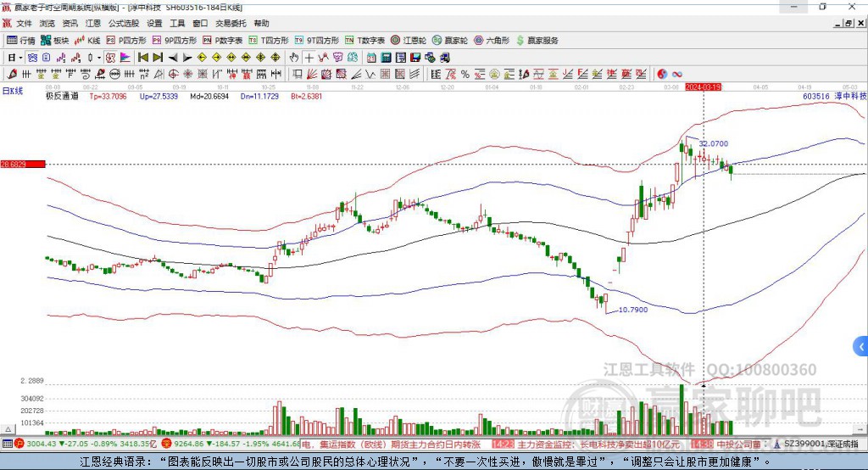Click the spiral drawing tool icon
Screen dimensions: 868x470
point(86,74)
